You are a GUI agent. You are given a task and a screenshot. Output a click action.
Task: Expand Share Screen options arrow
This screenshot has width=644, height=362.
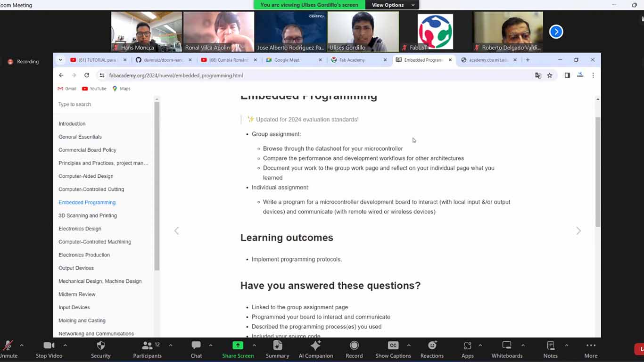click(x=254, y=346)
